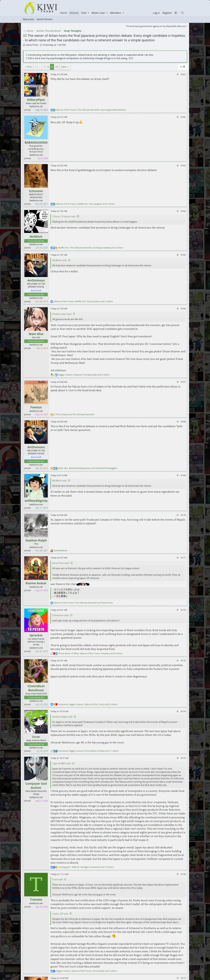The height and width of the screenshot is (980, 210).
Task: Select the Members nav item
Action: [x=115, y=13]
